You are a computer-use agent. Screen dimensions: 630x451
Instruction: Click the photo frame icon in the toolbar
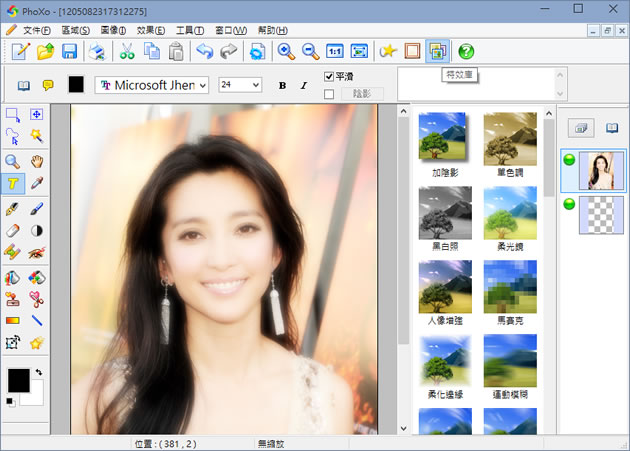click(x=412, y=51)
